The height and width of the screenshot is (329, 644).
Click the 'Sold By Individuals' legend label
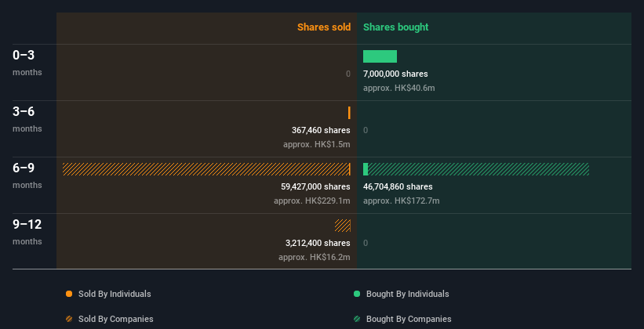pyautogui.click(x=115, y=294)
